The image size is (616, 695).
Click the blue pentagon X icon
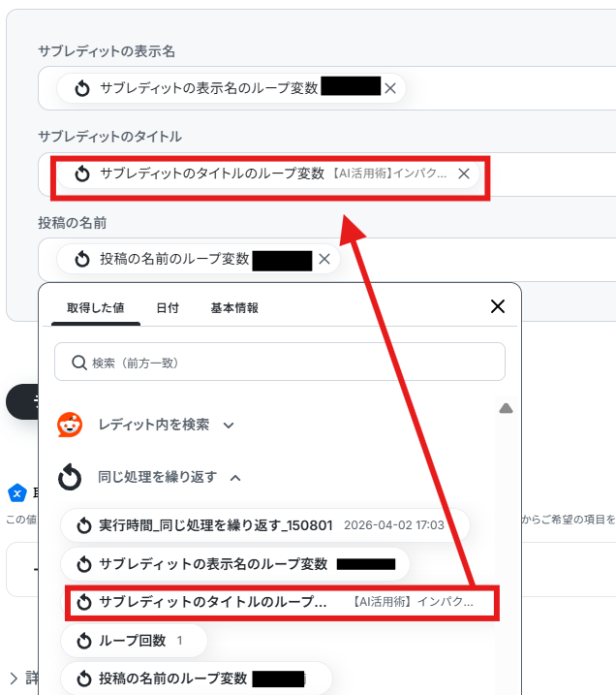coord(17,492)
